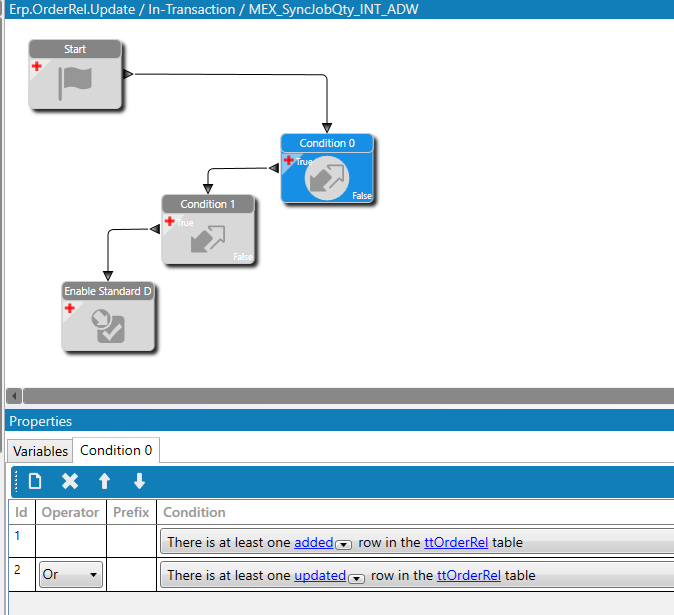
Task: Click the canvas horizontal scrollbar track
Action: point(348,396)
